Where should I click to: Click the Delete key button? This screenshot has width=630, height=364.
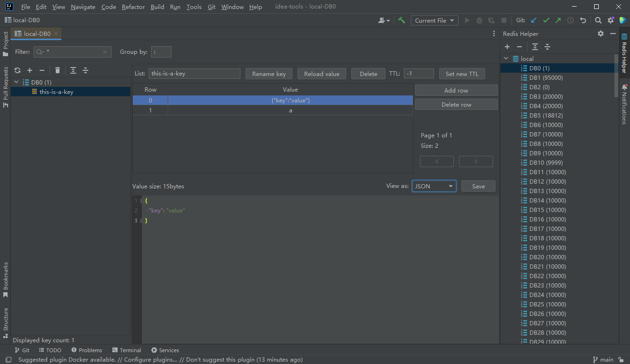click(x=368, y=74)
